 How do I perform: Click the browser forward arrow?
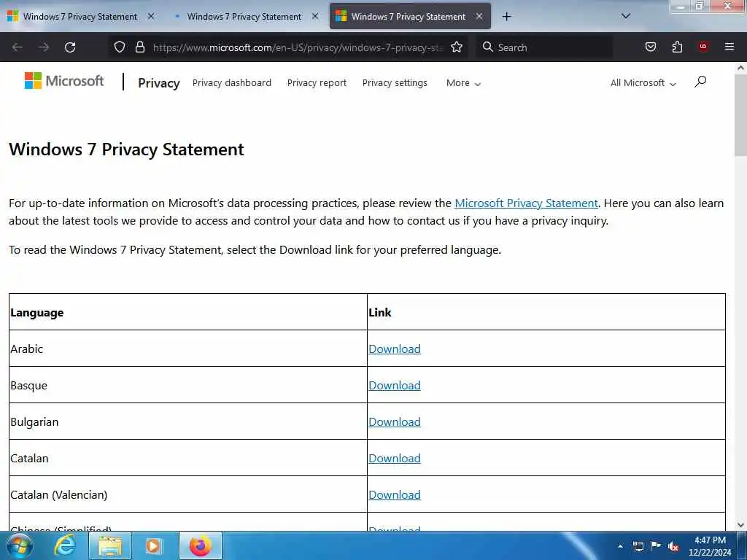click(x=44, y=47)
